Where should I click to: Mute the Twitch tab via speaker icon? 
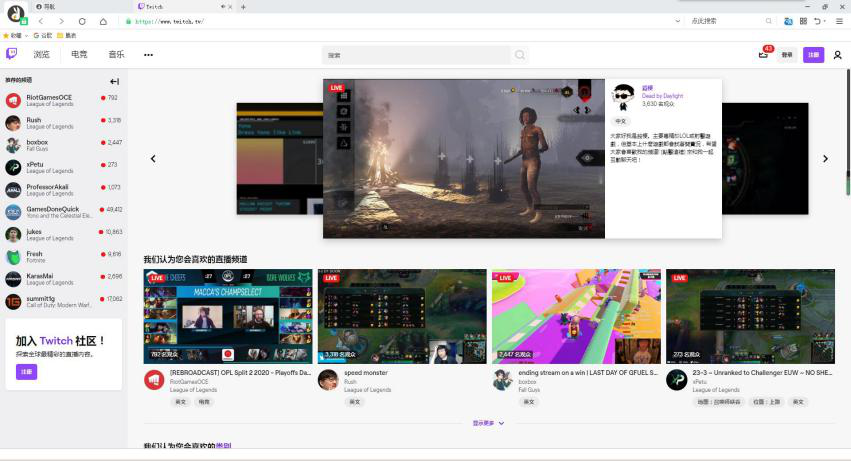[x=223, y=7]
